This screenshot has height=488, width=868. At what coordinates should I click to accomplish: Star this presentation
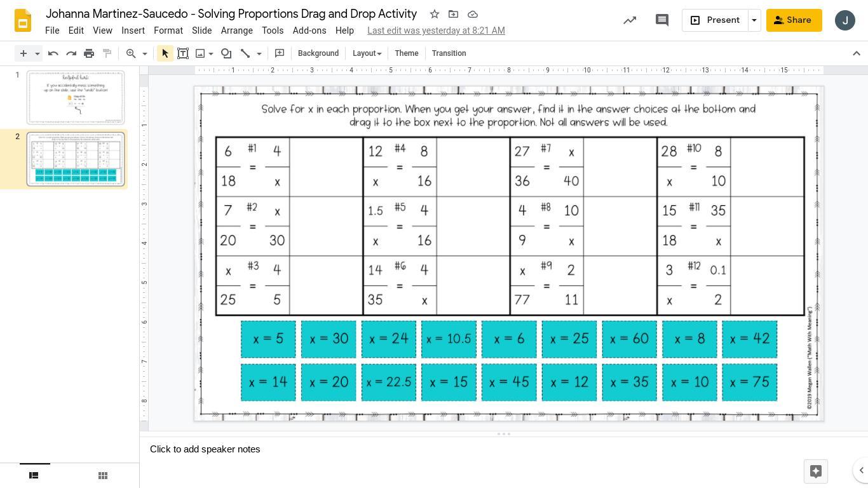click(435, 14)
